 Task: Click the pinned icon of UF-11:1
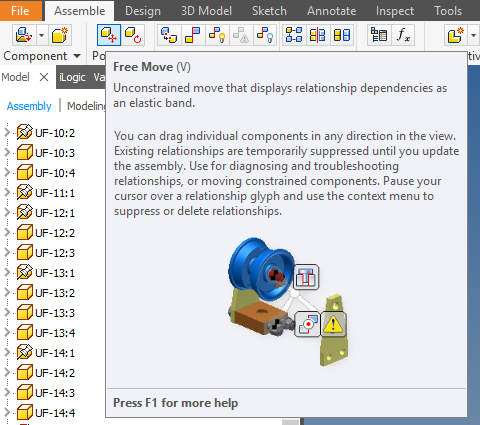tap(25, 193)
